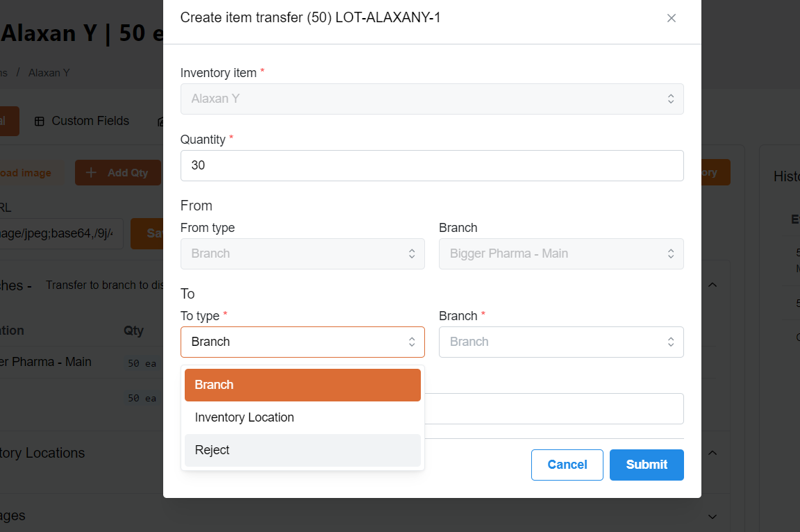
Task: Click the Qty column header
Action: 133,331
